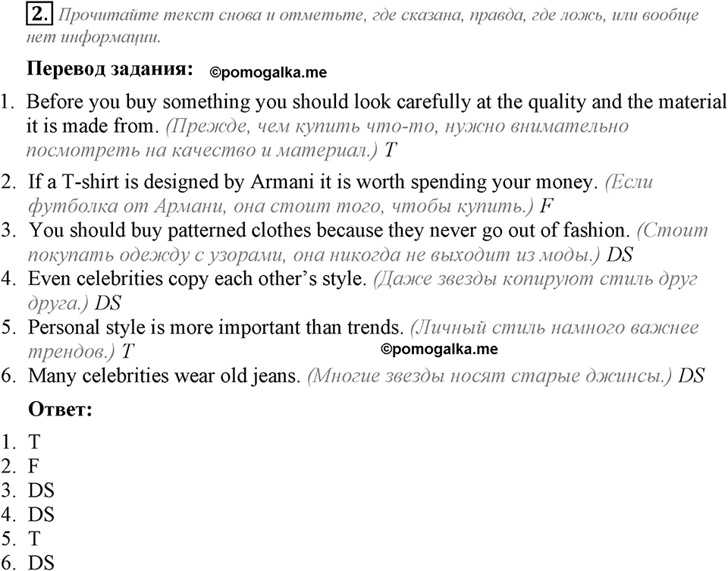Click the ©pomogalka.me watermark near heading
This screenshot has width=728, height=571.
pyautogui.click(x=268, y=73)
